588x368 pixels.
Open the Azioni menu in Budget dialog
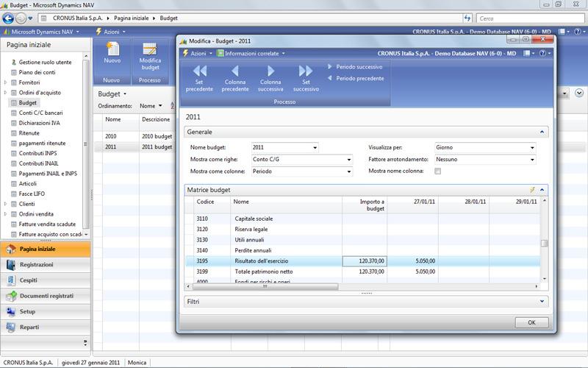click(x=197, y=53)
